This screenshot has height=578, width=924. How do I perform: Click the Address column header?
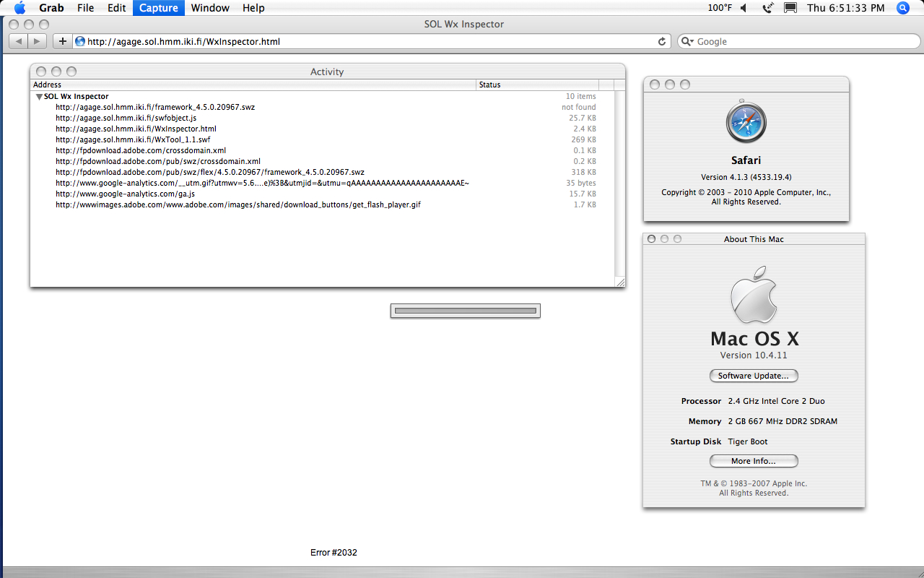253,85
